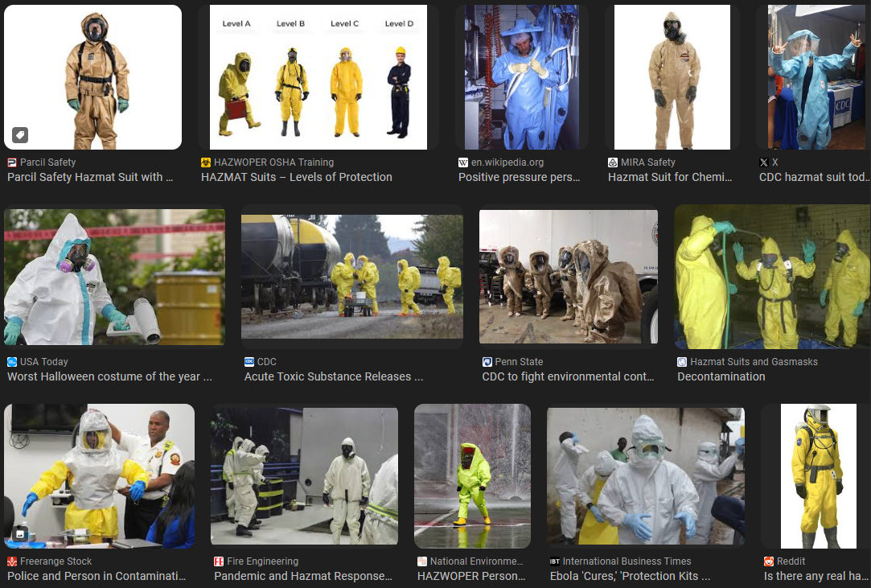
Task: Click the MIRA Safety favicon
Action: [613, 162]
